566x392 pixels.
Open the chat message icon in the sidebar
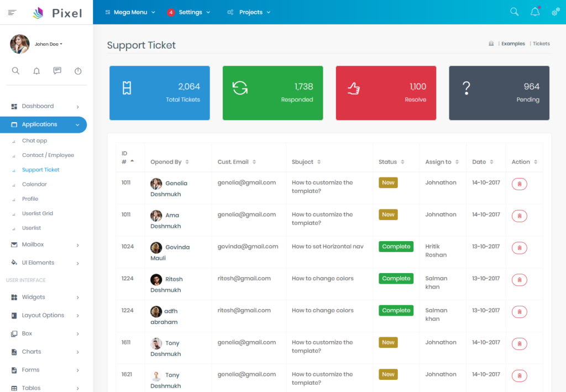coord(57,70)
